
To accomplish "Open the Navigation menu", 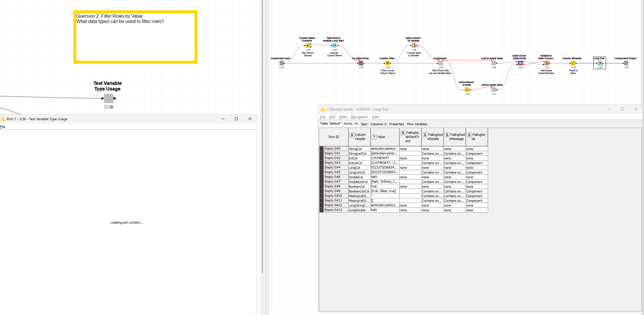I will 359,117.
